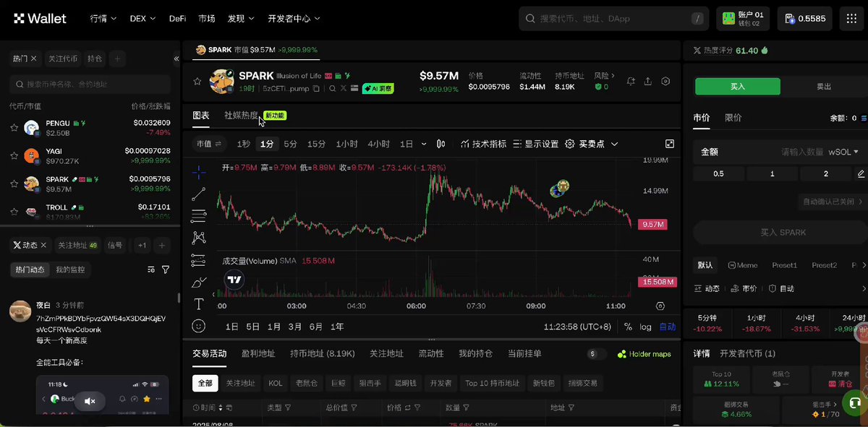The width and height of the screenshot is (868, 427).
Task: Switch to 信号 feed tab
Action: coord(115,246)
